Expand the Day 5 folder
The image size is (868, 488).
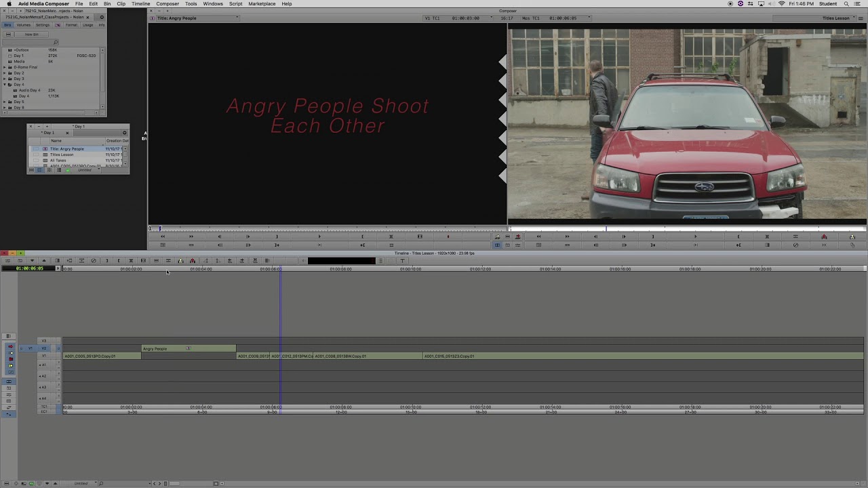tap(5, 102)
